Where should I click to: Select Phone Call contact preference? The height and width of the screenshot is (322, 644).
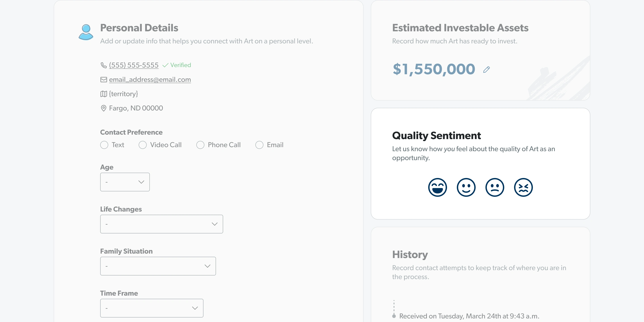coord(200,145)
